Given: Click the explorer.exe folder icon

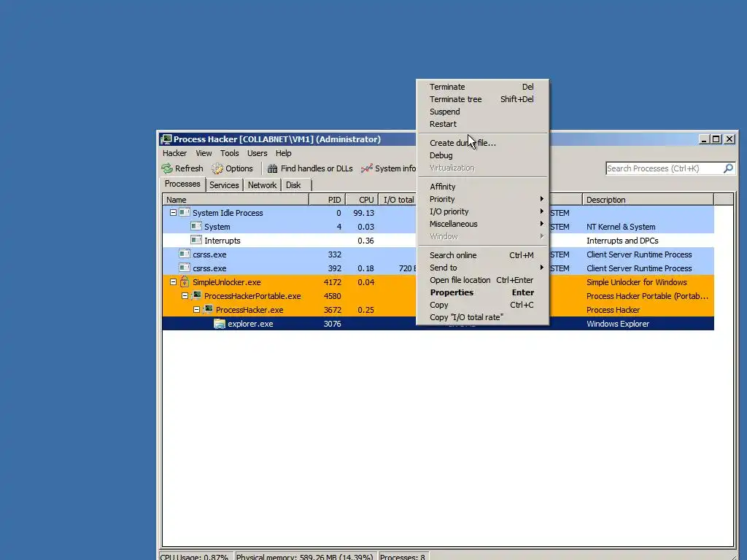Looking at the screenshot, I should pos(219,324).
